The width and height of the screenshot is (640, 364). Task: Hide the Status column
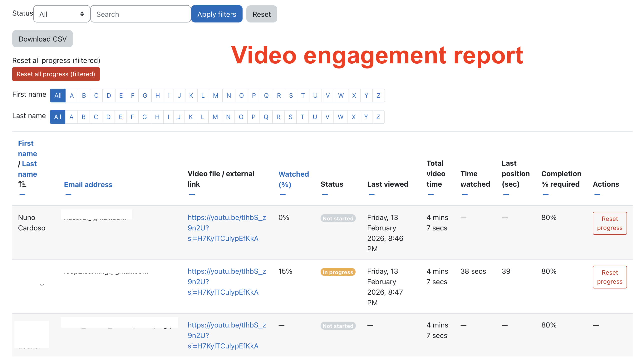point(325,194)
